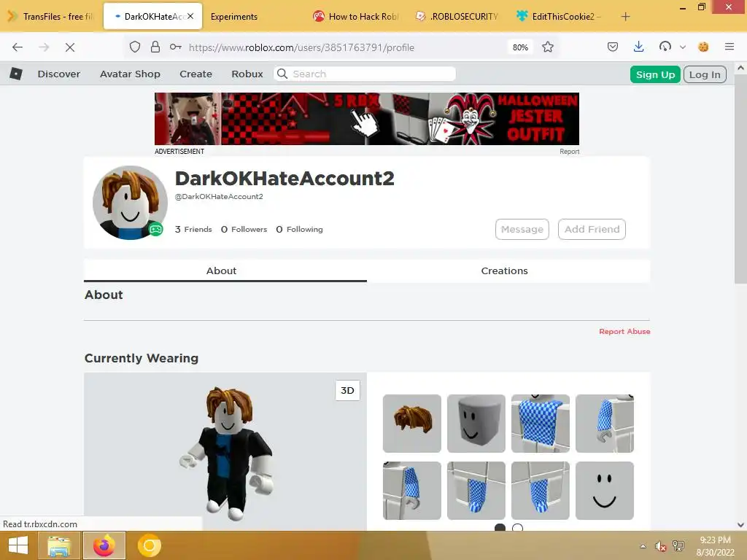Click the Roblox search field

pos(365,74)
